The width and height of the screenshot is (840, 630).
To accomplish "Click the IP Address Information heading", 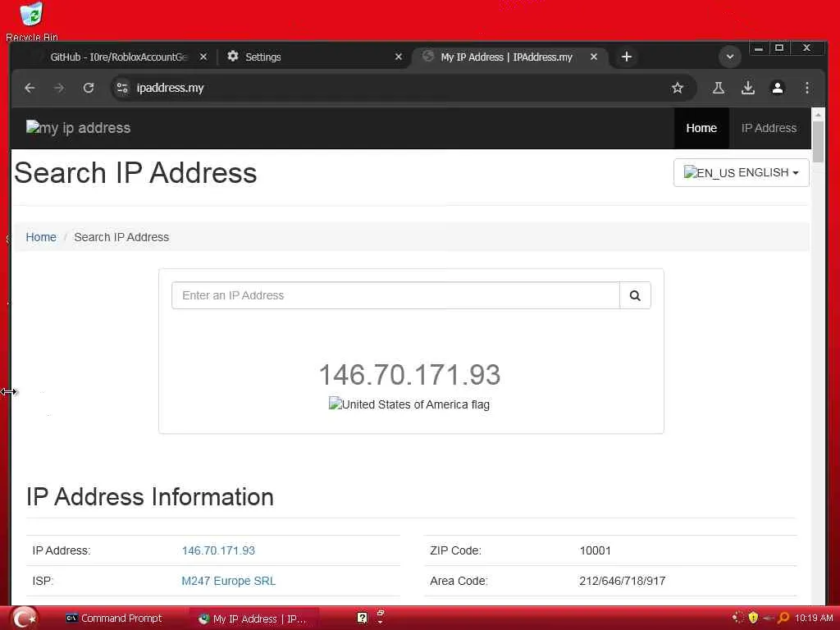I will pyautogui.click(x=150, y=496).
